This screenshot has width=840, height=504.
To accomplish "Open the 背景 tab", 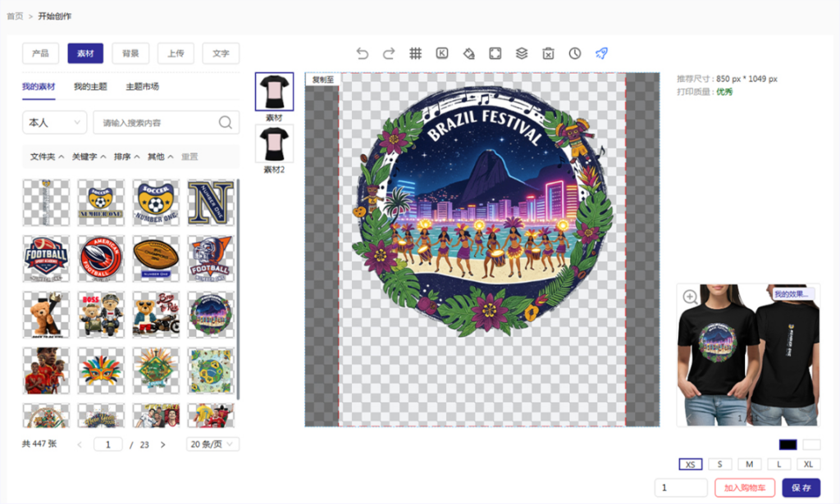I will click(130, 53).
